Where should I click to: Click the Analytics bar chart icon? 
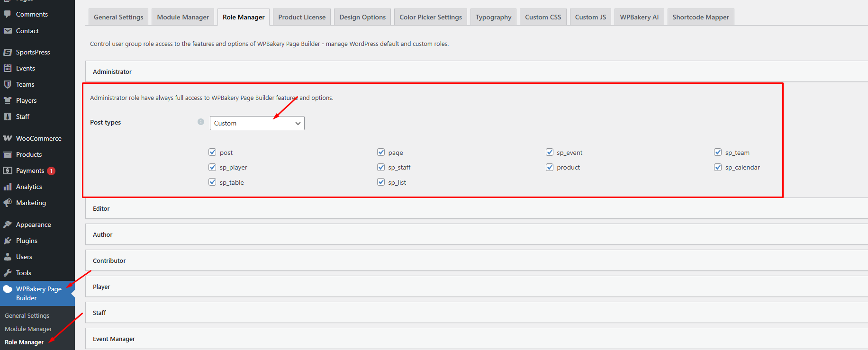coord(8,187)
